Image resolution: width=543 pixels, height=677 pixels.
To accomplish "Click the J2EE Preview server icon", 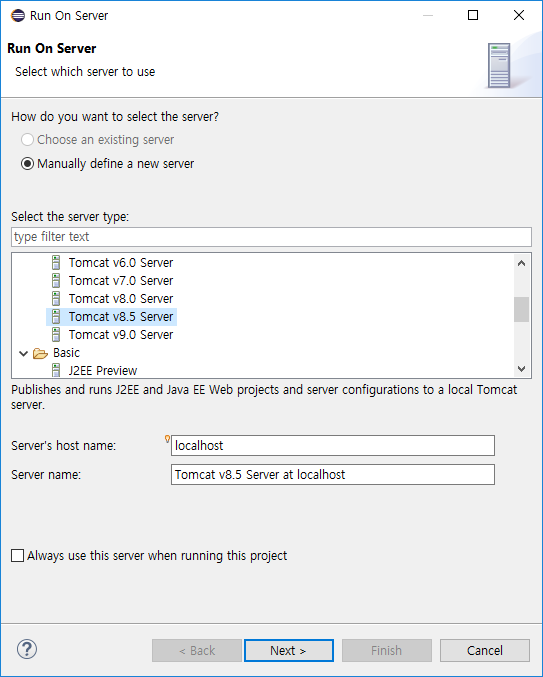I will [x=56, y=370].
